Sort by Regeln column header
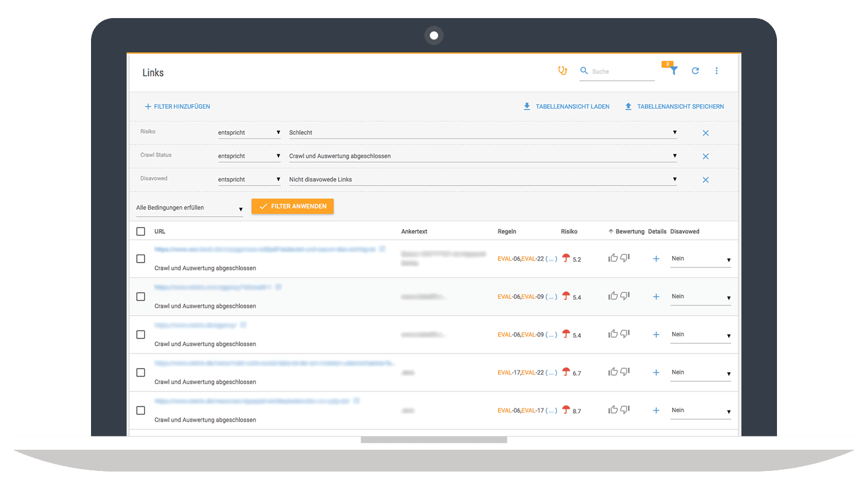The image size is (868, 489). click(507, 231)
